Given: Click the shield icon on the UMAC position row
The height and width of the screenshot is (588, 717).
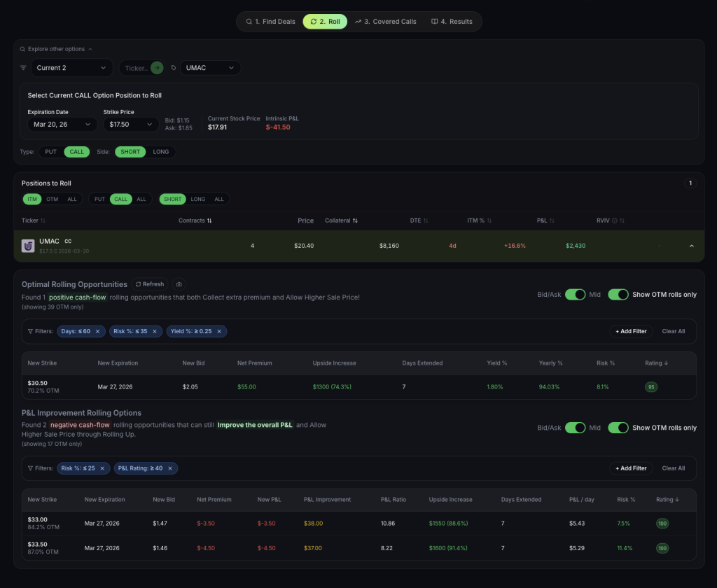Looking at the screenshot, I should click(29, 246).
